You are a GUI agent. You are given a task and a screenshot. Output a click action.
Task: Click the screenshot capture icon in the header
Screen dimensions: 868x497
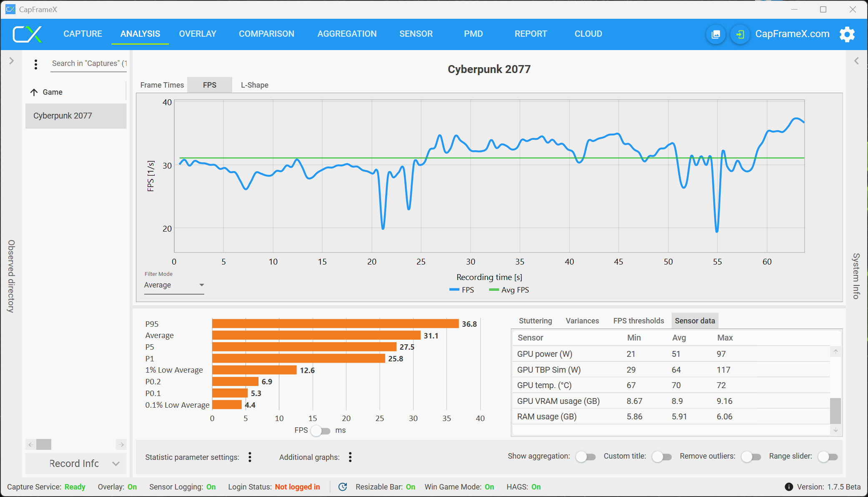coord(715,34)
